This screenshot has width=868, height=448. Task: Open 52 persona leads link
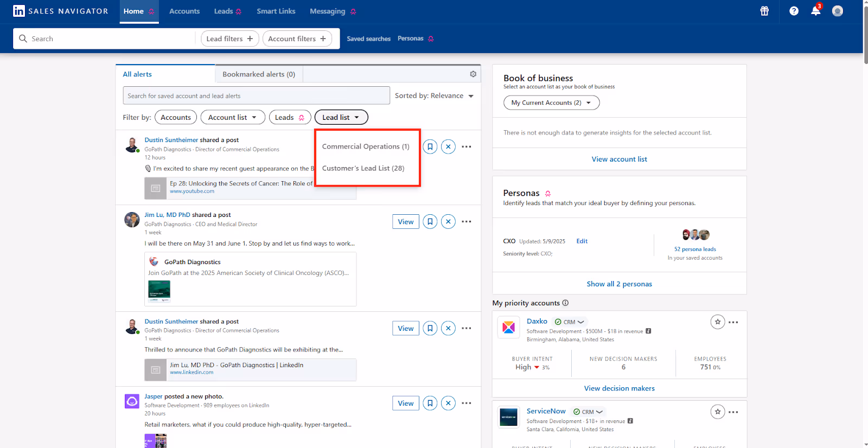click(695, 249)
